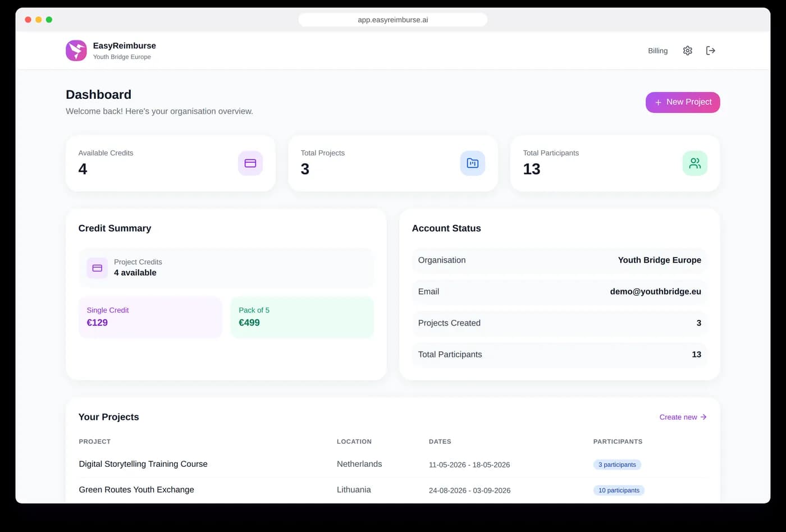
Task: Click the PARTICIPANTS column header
Action: tap(618, 442)
